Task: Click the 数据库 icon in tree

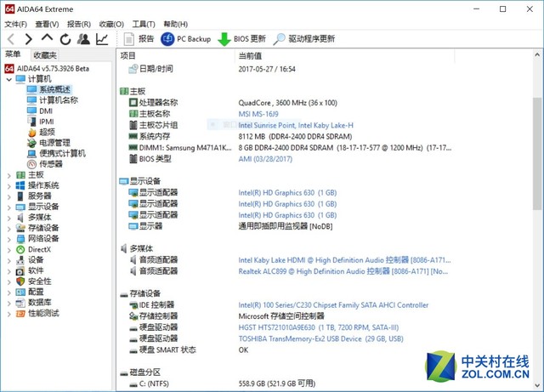Action: click(x=20, y=303)
